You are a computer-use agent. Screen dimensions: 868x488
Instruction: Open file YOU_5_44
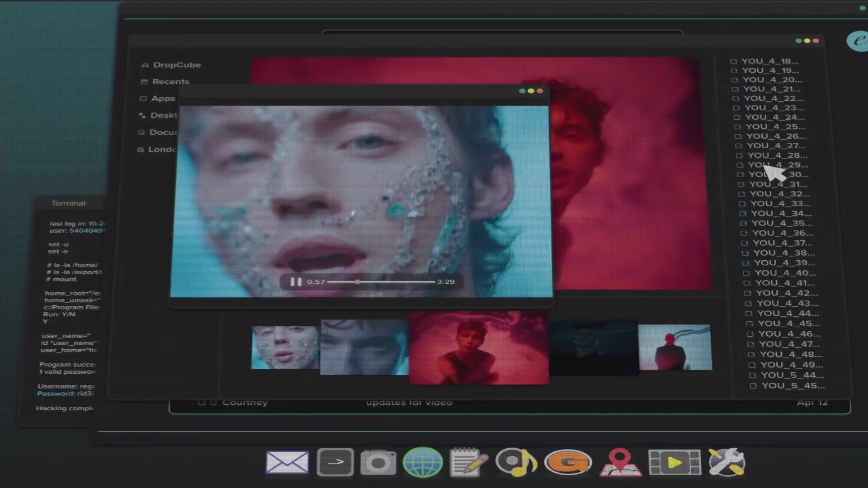pos(793,375)
